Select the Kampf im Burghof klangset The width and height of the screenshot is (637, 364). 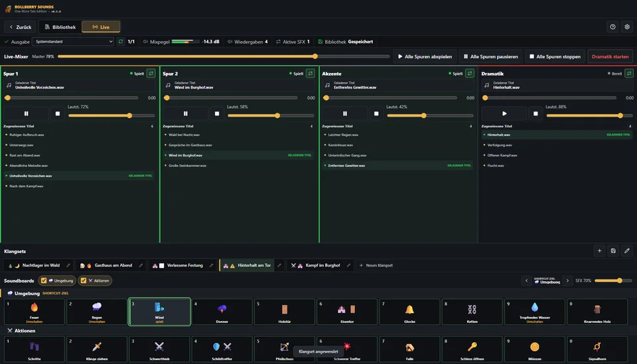(x=316, y=265)
